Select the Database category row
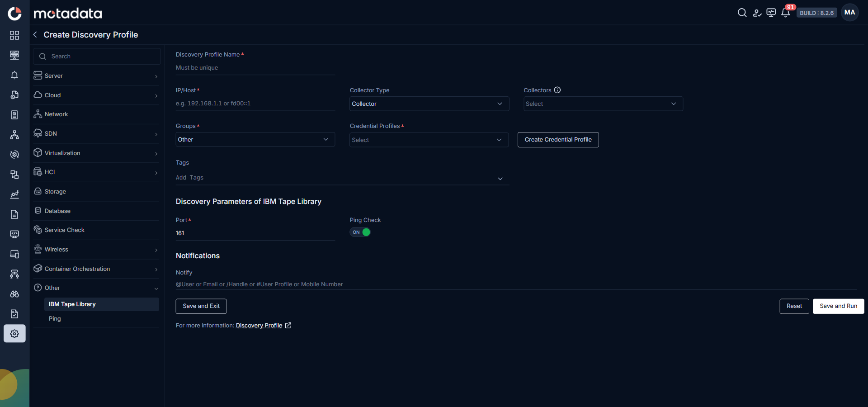The width and height of the screenshot is (868, 407). [x=96, y=211]
